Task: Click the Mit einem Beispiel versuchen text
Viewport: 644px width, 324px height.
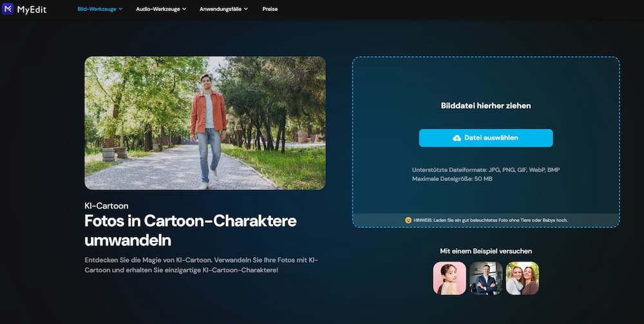Action: click(x=486, y=251)
